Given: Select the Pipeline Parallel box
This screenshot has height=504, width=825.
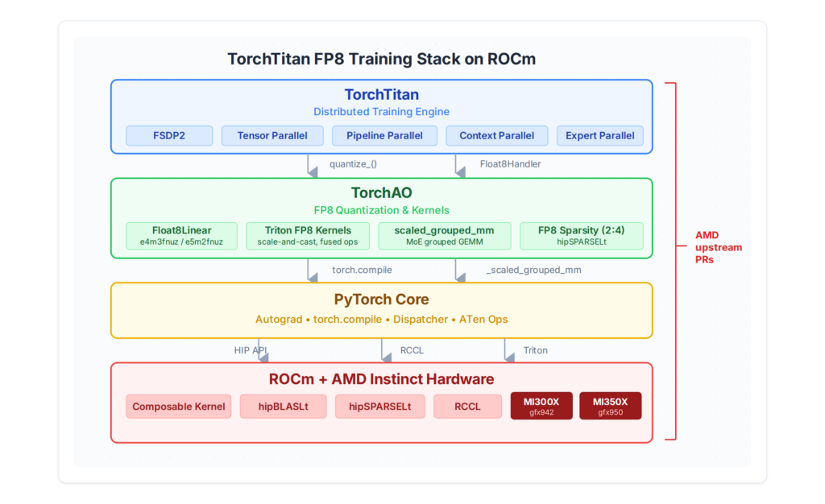Looking at the screenshot, I should point(384,135).
